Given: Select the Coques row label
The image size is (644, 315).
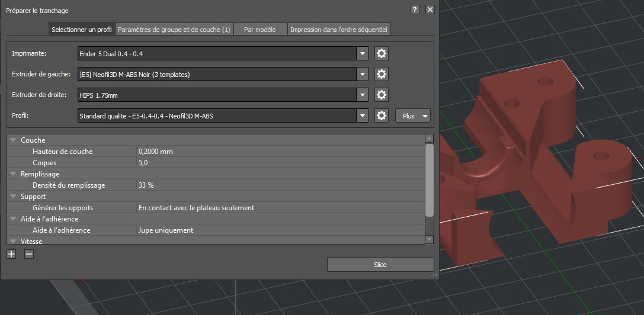Looking at the screenshot, I should tap(44, 163).
